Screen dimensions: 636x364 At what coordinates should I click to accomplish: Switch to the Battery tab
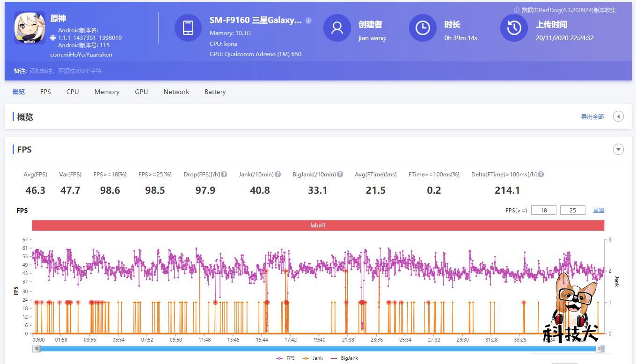215,92
